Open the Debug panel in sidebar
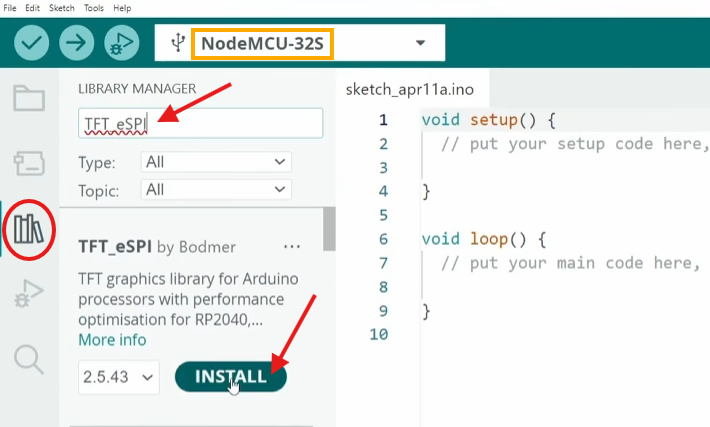This screenshot has width=710, height=427. pos(28,294)
